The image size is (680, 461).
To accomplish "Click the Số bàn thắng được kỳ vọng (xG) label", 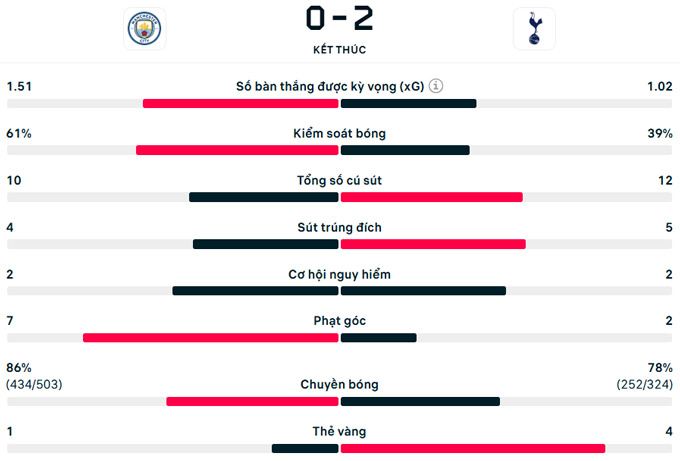I will click(330, 86).
